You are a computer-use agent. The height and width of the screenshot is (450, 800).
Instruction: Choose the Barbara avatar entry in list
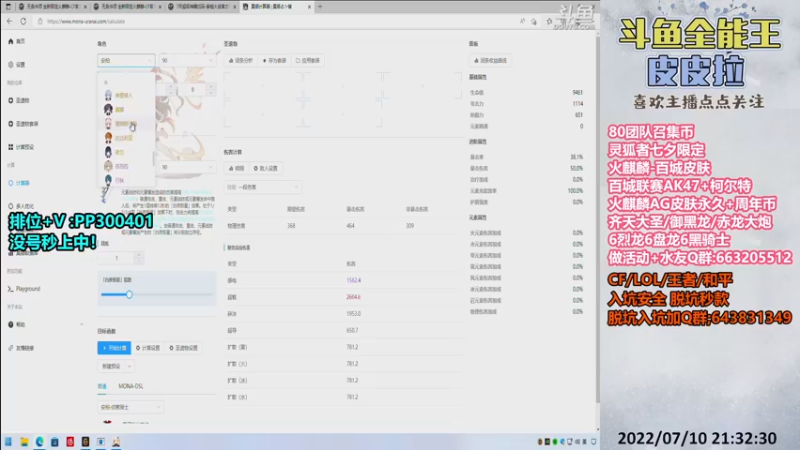[108, 166]
